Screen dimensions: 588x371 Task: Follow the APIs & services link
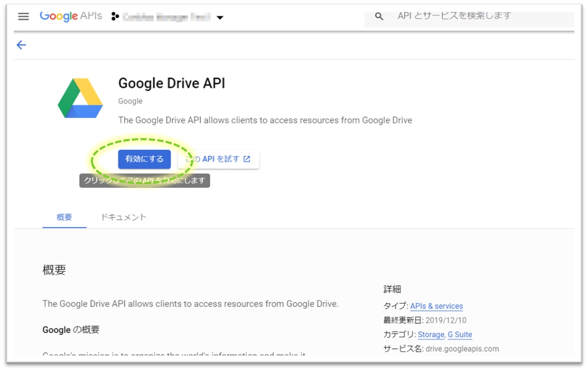click(436, 306)
